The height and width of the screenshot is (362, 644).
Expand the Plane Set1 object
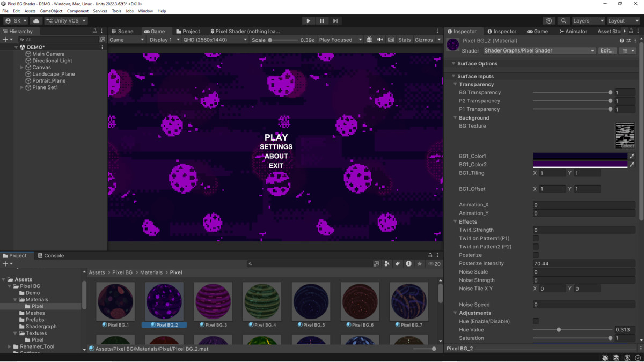click(x=22, y=87)
